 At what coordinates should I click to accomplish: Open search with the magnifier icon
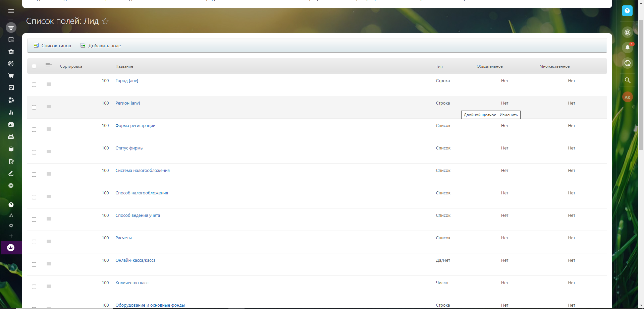(627, 80)
